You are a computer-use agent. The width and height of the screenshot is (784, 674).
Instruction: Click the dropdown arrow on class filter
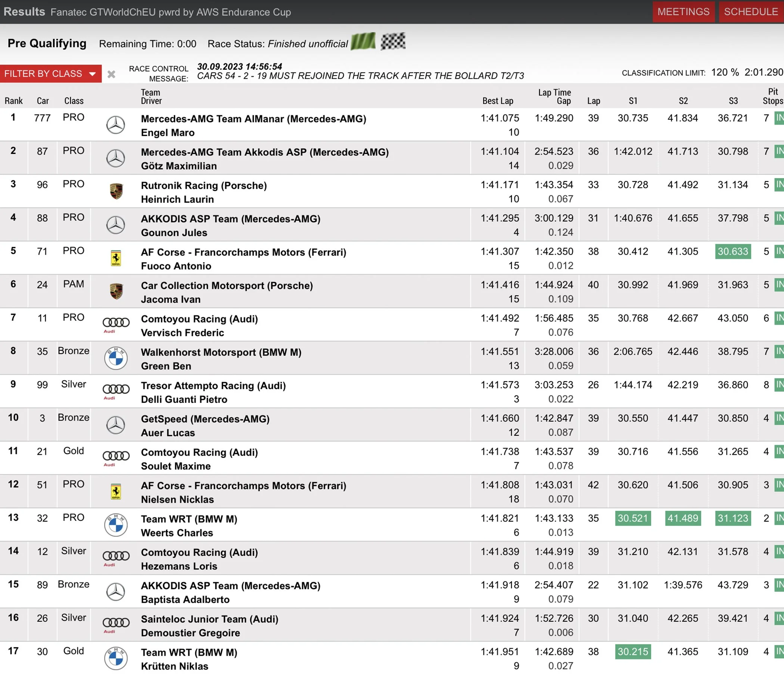click(x=93, y=74)
